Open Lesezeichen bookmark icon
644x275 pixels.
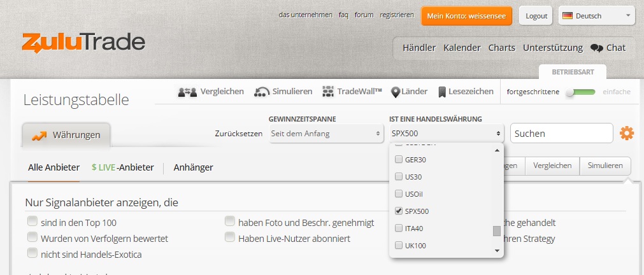[442, 92]
